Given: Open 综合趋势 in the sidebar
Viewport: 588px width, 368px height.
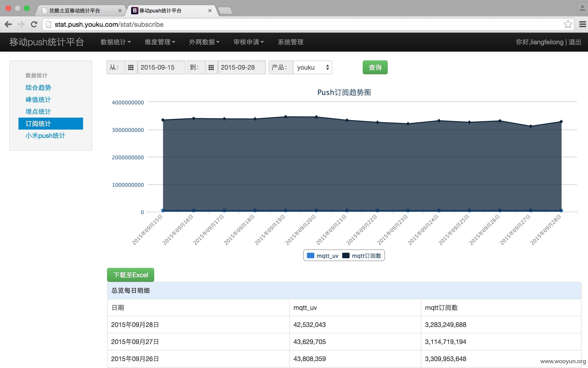Looking at the screenshot, I should (38, 88).
